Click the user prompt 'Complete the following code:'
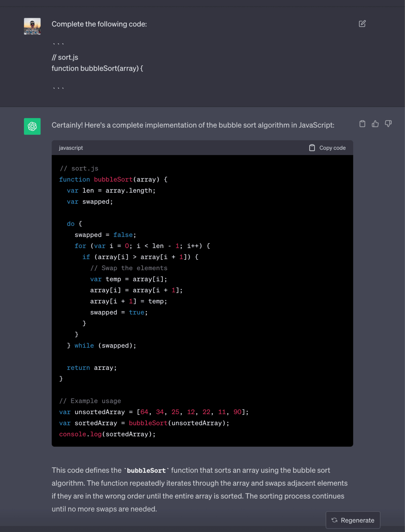Screen dimensions: 405x532 click(99, 24)
